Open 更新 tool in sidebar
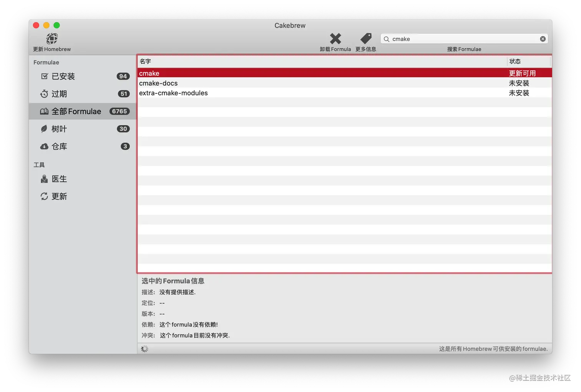 coord(59,196)
